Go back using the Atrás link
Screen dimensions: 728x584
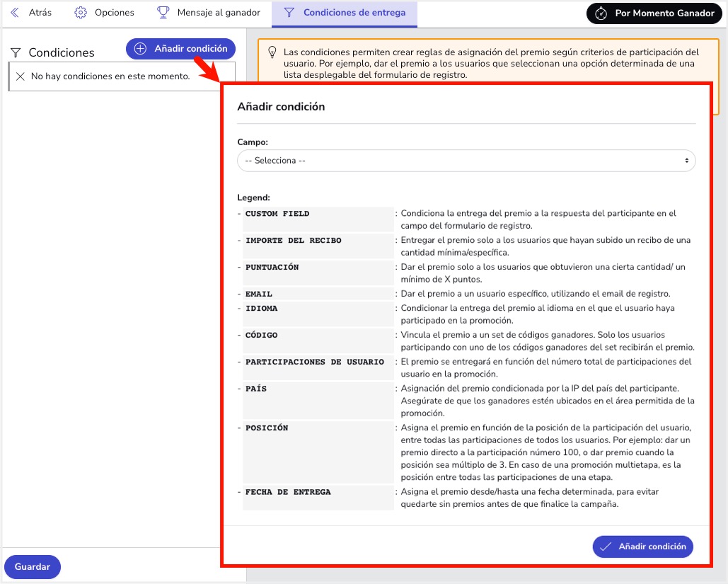(x=31, y=13)
